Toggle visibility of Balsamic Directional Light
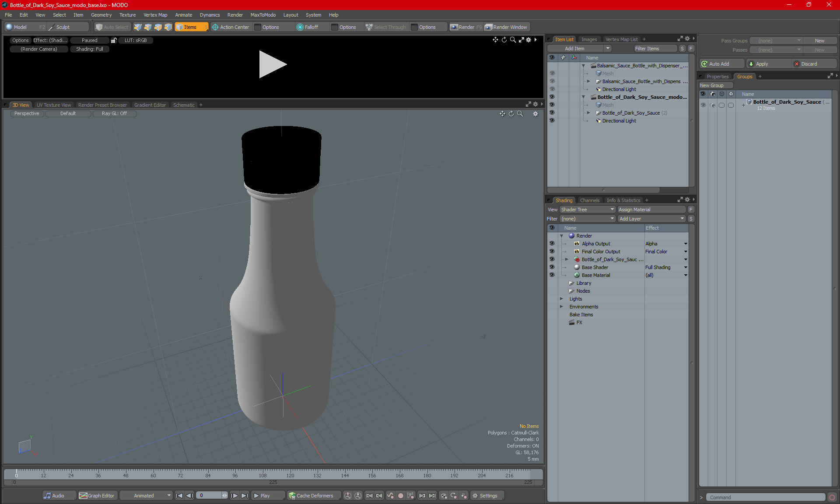 [x=552, y=89]
